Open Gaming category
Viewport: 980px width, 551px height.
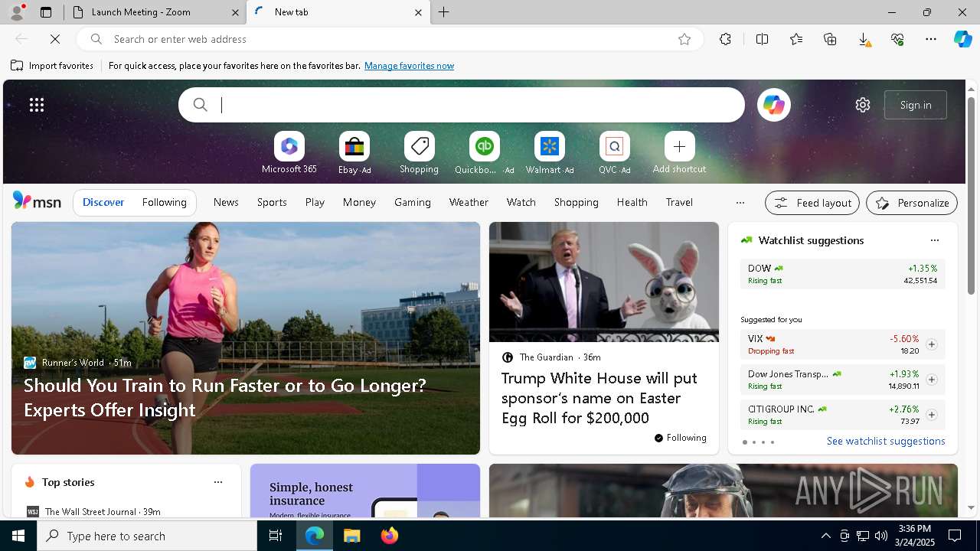pos(413,202)
